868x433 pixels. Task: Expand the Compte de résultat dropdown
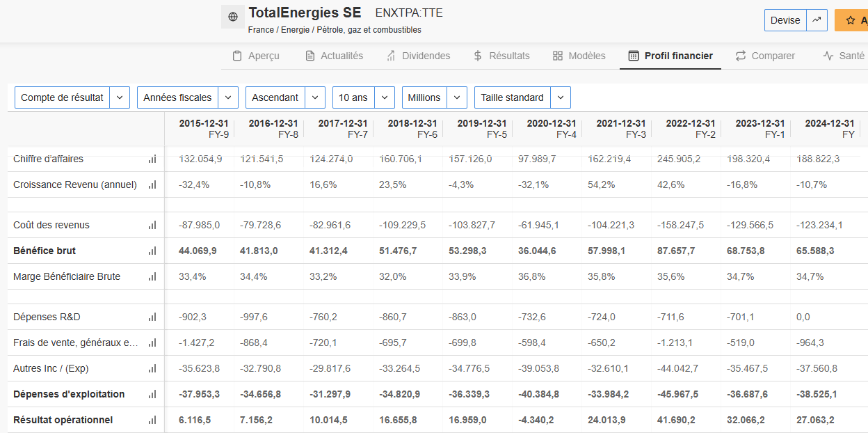pos(72,97)
